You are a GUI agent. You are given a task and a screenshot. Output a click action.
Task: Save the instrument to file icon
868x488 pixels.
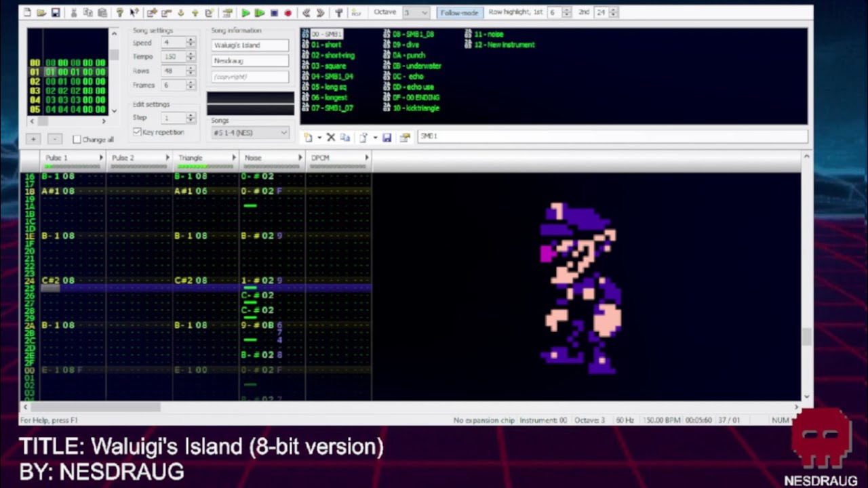coord(387,138)
